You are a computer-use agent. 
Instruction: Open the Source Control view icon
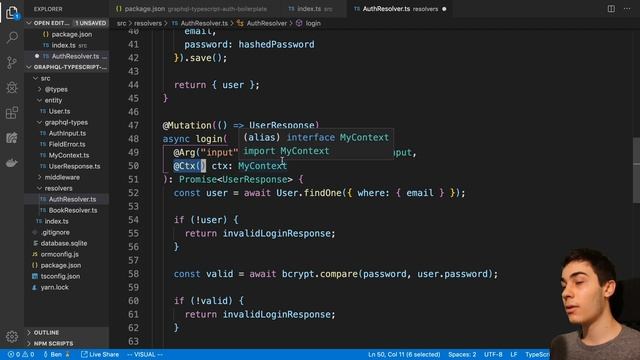click(x=12, y=62)
